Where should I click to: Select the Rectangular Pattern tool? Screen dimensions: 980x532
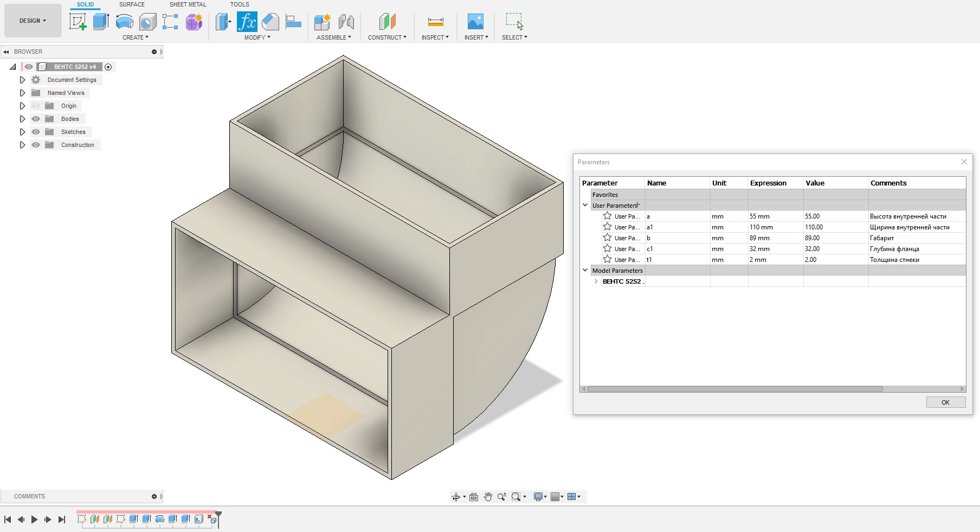(x=170, y=22)
